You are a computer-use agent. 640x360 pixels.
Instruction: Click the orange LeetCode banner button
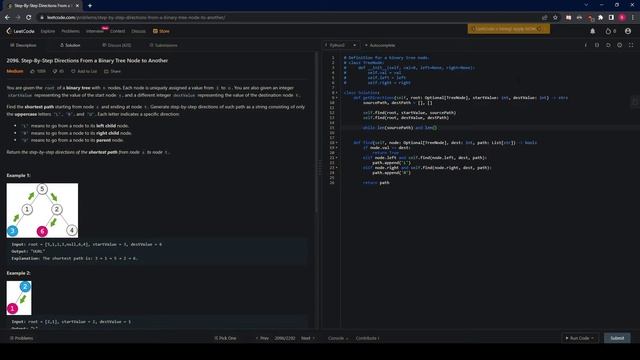tap(509, 29)
